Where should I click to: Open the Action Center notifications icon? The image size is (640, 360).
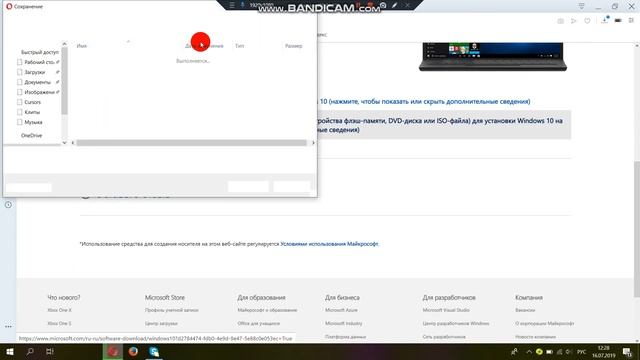tap(627, 352)
